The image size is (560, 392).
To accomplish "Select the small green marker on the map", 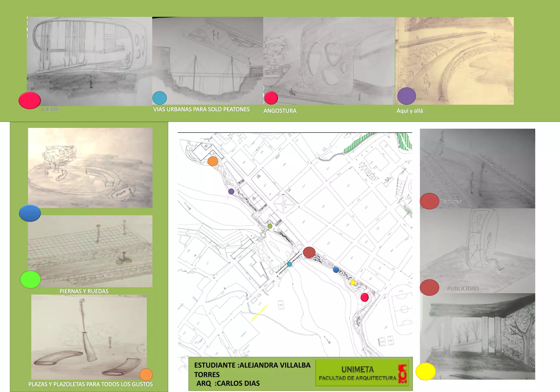I will click(270, 226).
